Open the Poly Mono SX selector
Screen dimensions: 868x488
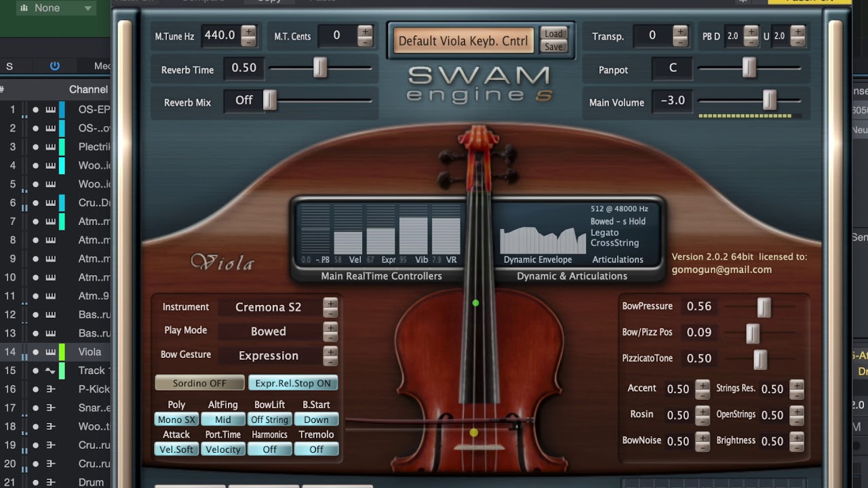coord(176,420)
